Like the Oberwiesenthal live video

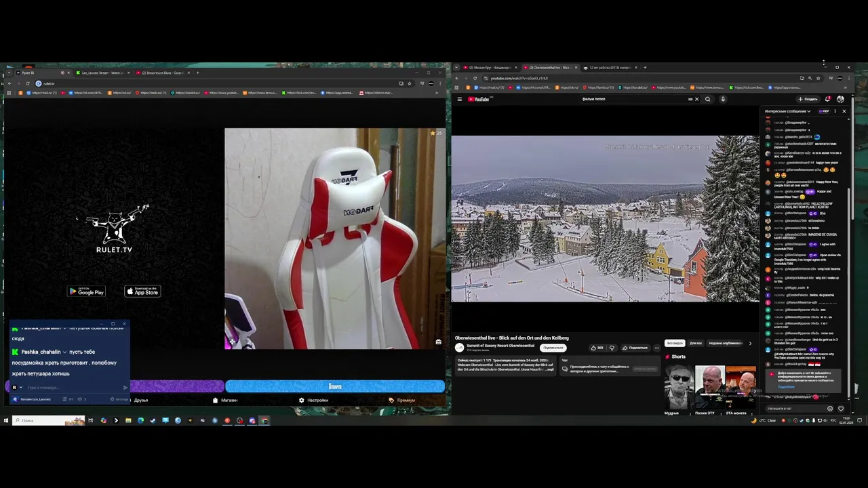tap(597, 348)
